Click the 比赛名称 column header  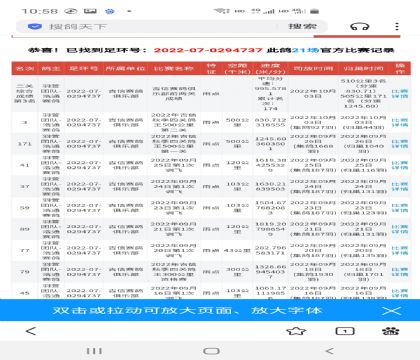click(174, 68)
